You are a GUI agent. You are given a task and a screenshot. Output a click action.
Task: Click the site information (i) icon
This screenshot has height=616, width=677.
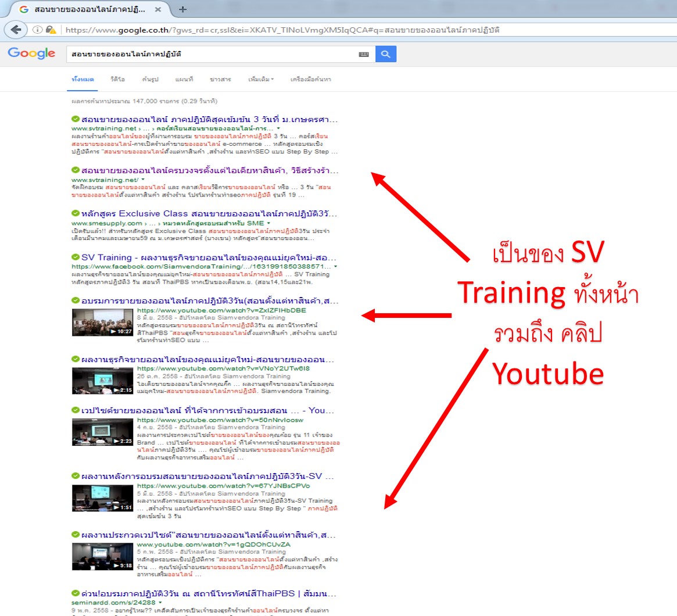tap(38, 30)
